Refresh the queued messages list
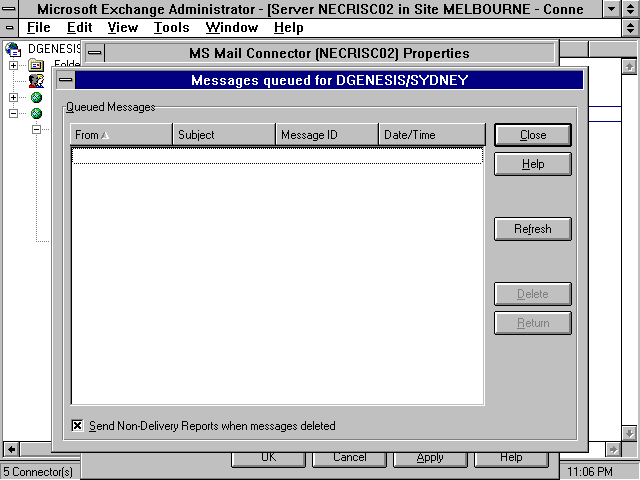The image size is (640, 480). [x=533, y=229]
